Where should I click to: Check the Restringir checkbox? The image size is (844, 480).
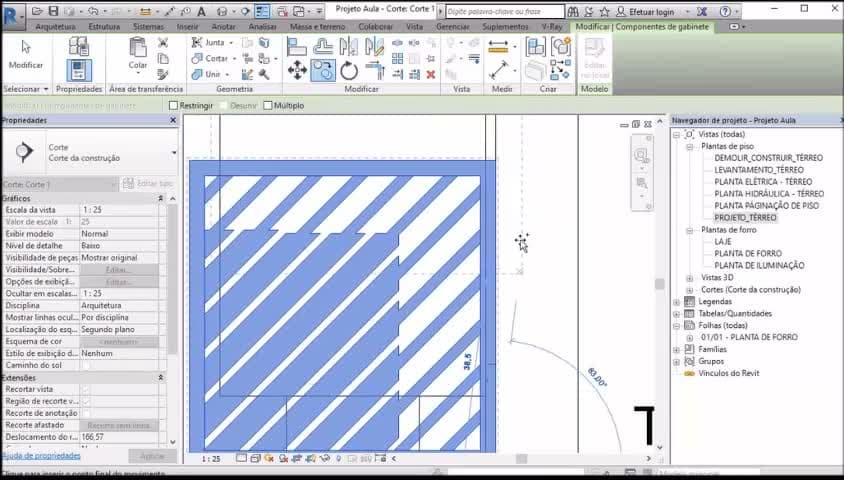[x=173, y=105]
